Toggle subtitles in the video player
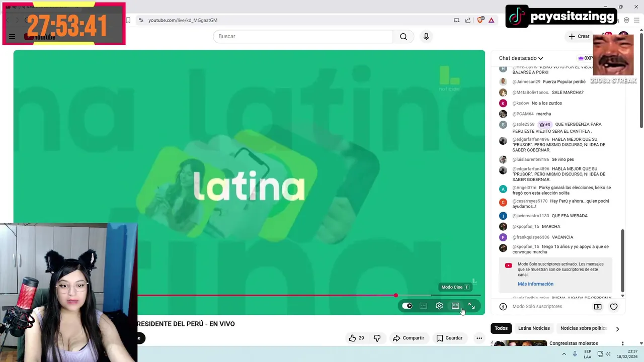Image resolution: width=644 pixels, height=362 pixels. pos(423,306)
